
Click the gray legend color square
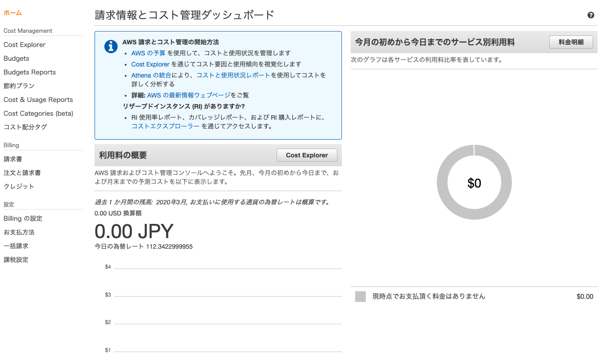360,297
